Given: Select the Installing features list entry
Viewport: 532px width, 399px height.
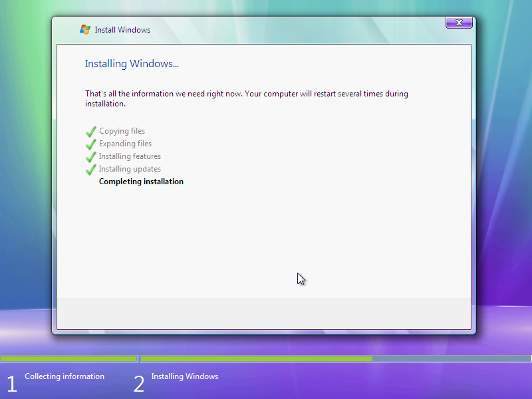Looking at the screenshot, I should click(x=130, y=156).
